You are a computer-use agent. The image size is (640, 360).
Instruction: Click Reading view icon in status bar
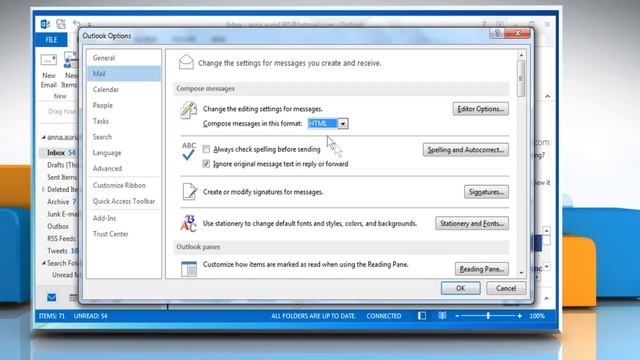[442, 316]
